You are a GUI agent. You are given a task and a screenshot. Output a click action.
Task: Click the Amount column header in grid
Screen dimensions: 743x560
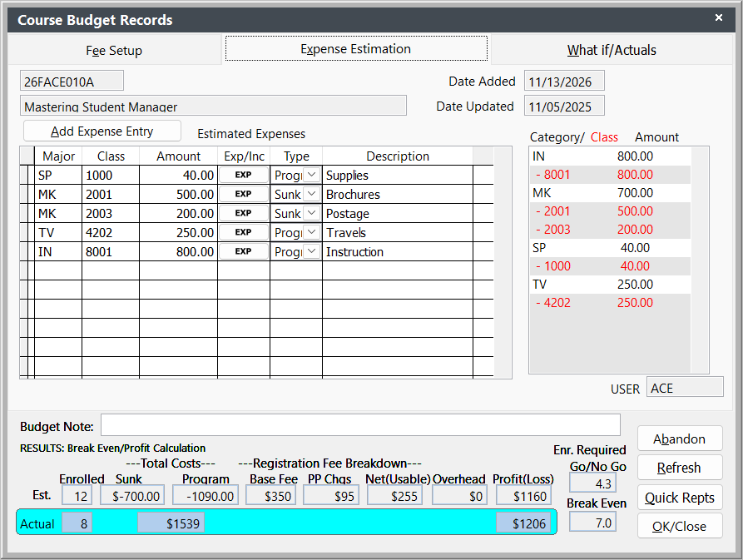pos(179,156)
